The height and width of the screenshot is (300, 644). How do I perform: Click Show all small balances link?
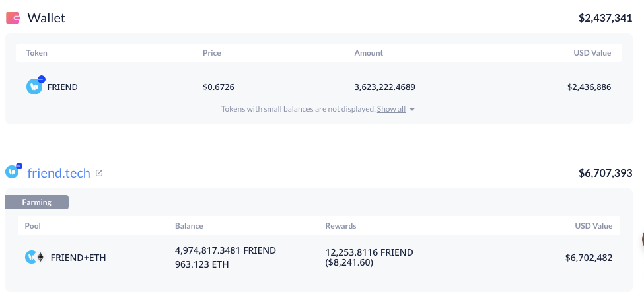tap(391, 109)
